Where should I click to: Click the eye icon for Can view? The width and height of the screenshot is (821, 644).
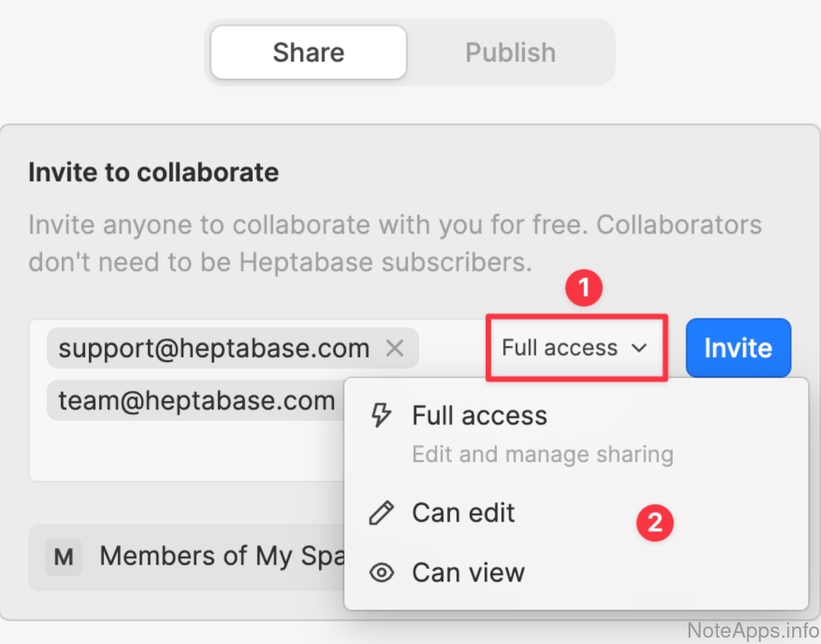[381, 572]
